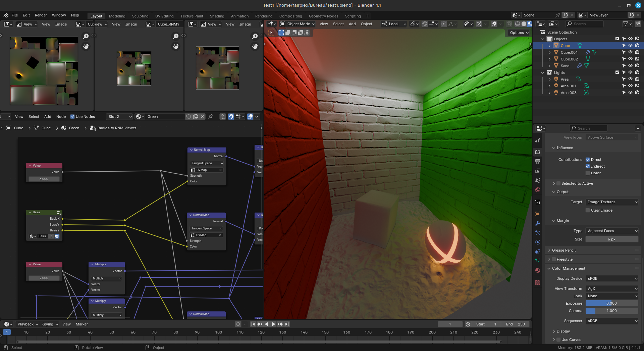Switch to the Shading workspace tab
The image size is (644, 351).
pos(217,16)
